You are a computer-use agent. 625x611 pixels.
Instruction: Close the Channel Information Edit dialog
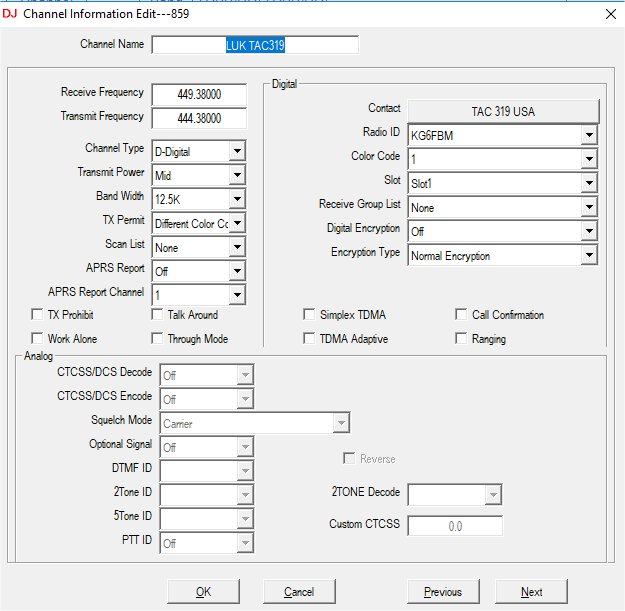point(610,14)
